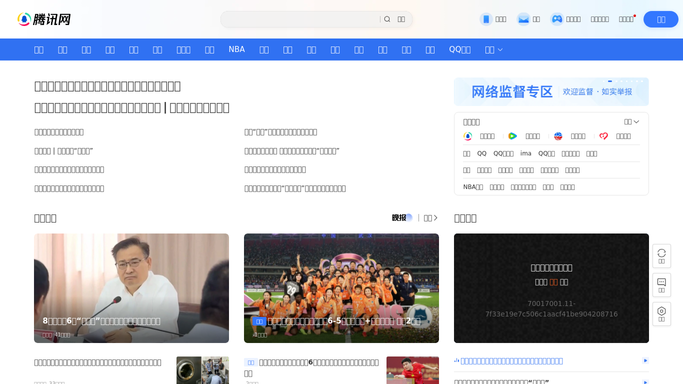Click the black video player error area
Image resolution: width=683 pixels, height=384 pixels.
551,288
